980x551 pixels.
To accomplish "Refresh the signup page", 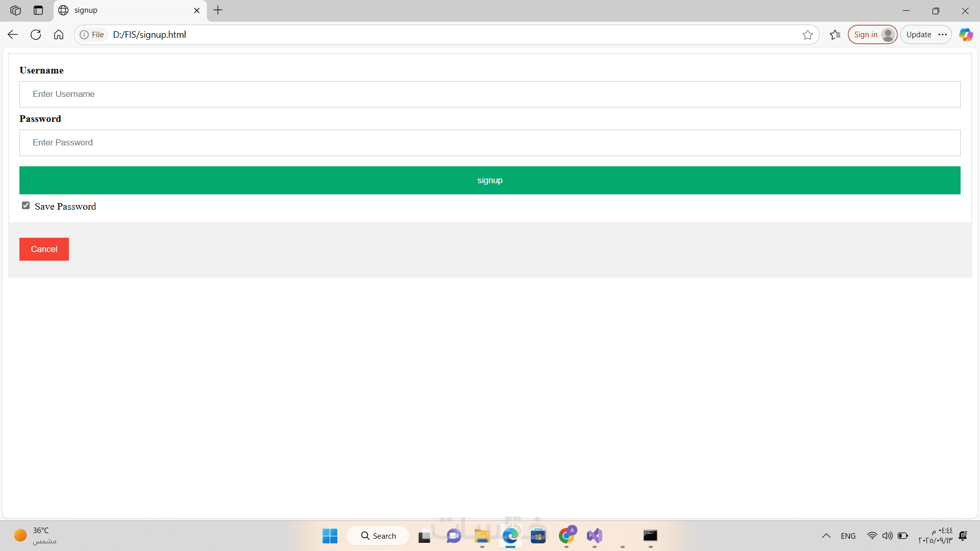I will pos(36,35).
